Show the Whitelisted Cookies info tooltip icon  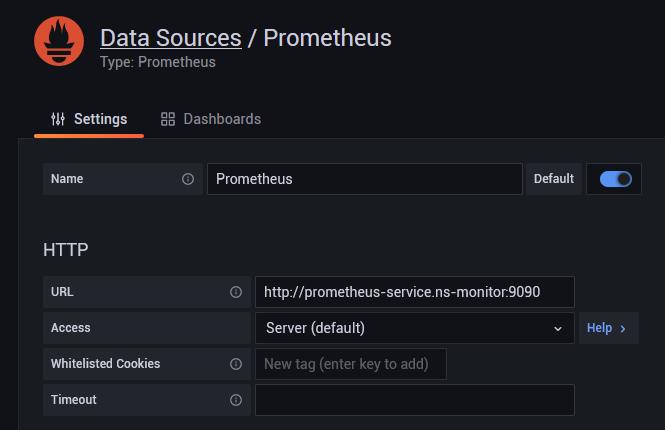pyautogui.click(x=236, y=364)
